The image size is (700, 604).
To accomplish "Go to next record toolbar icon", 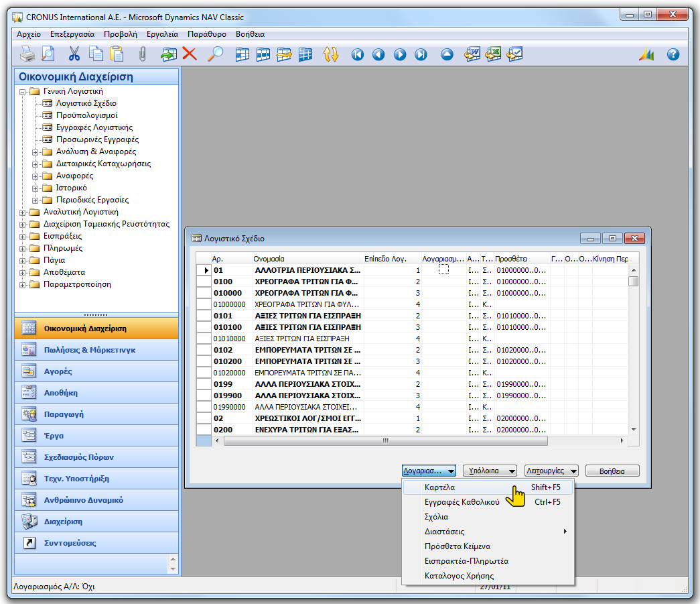I will (400, 54).
